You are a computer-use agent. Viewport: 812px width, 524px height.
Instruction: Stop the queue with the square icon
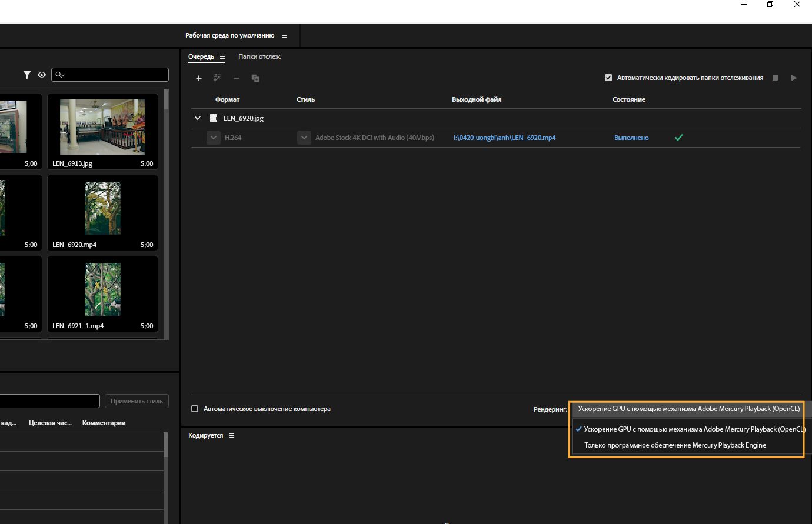coord(776,78)
